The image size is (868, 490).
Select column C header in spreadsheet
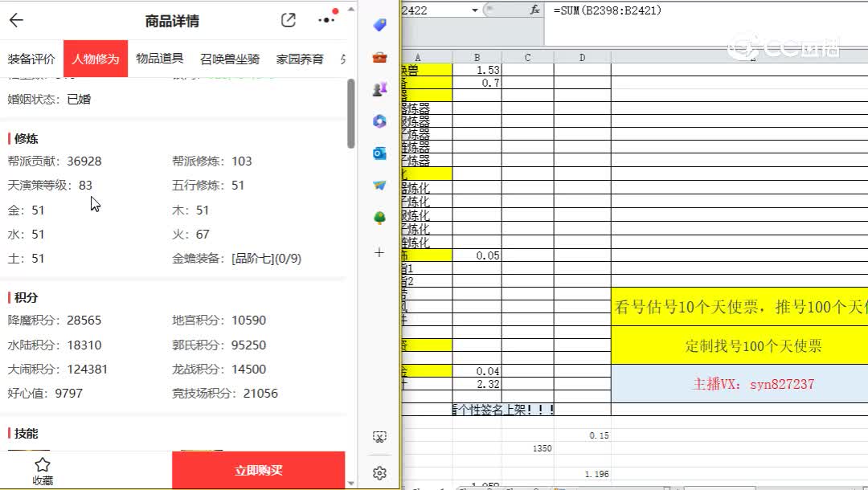527,57
